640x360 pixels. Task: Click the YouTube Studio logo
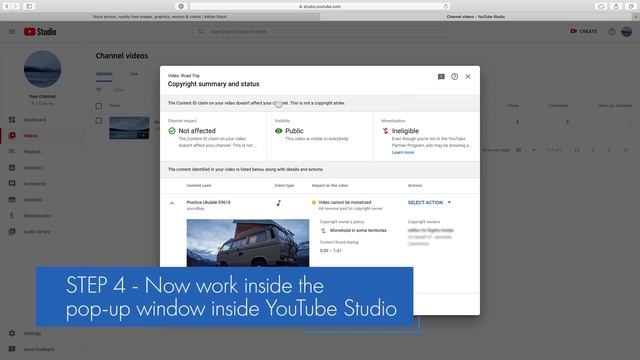[40, 31]
